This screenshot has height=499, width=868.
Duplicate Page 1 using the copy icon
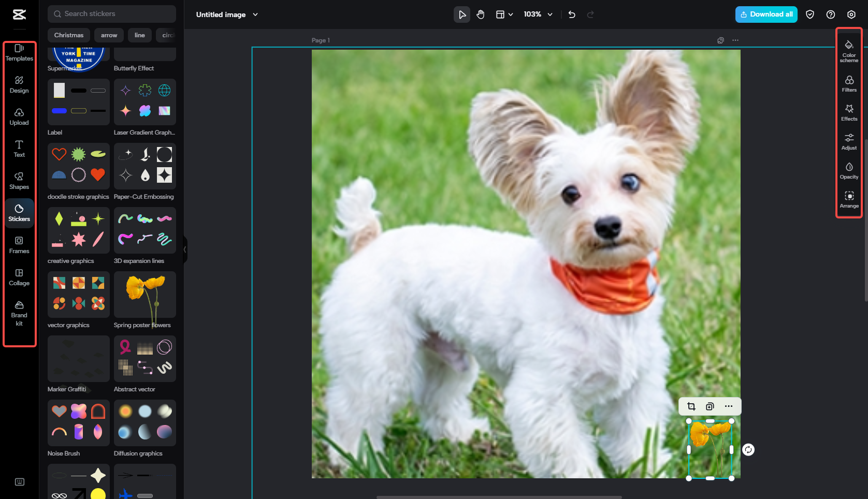tap(720, 40)
